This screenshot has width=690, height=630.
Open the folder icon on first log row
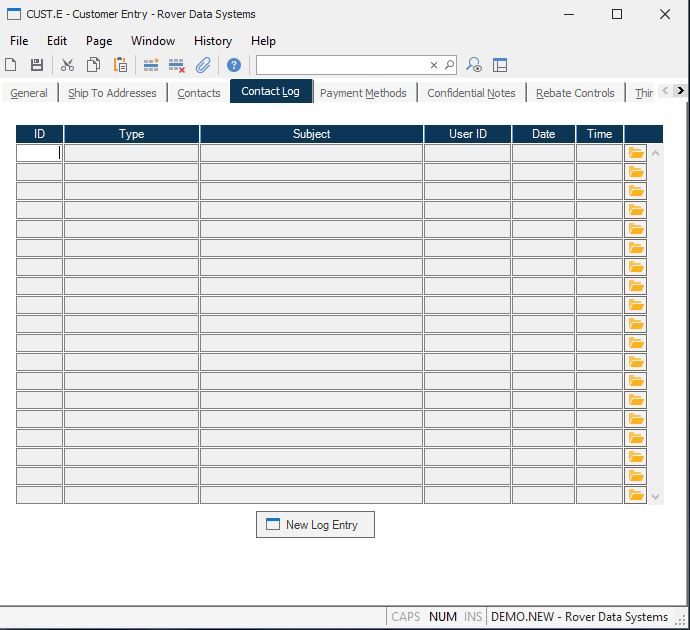pos(636,153)
